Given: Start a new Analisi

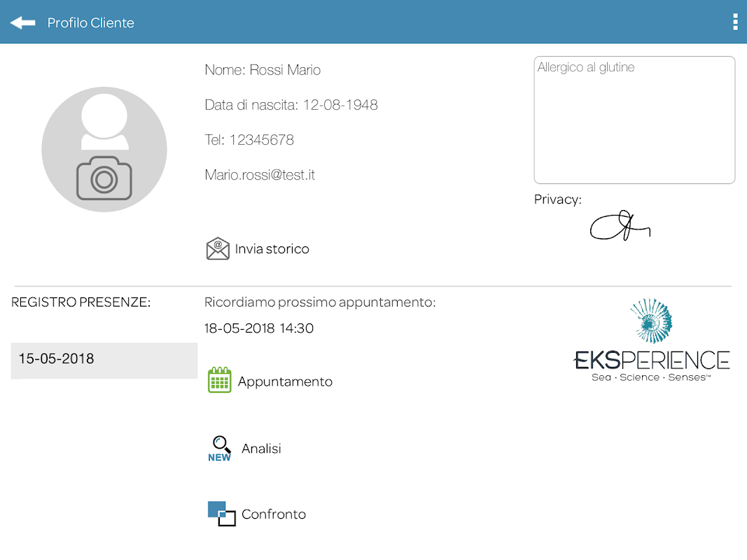Looking at the screenshot, I should pyautogui.click(x=261, y=449).
